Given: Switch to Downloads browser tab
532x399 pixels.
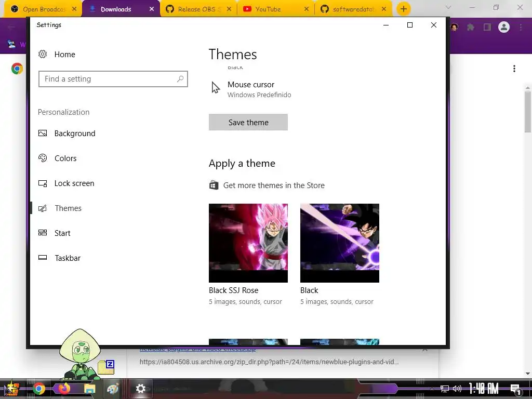Looking at the screenshot, I should click(x=115, y=9).
